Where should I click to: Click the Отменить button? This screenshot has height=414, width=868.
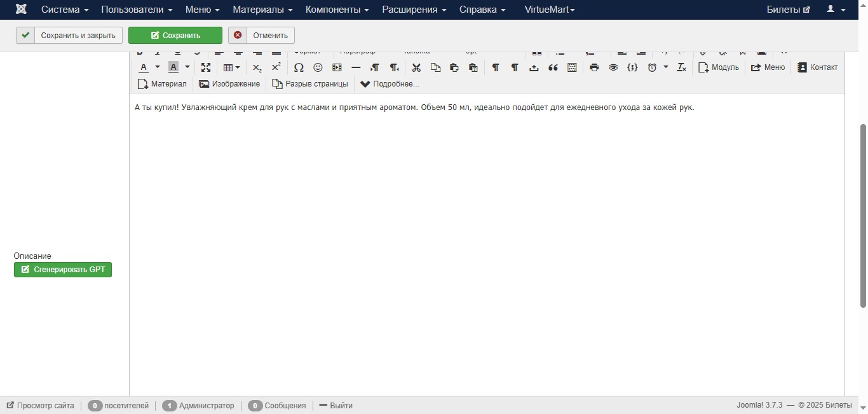(262, 36)
